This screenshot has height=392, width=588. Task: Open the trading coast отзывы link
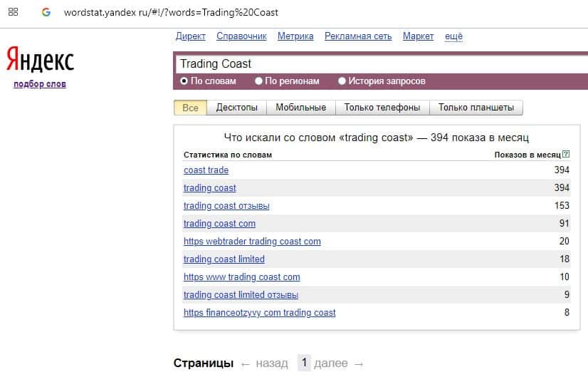226,206
